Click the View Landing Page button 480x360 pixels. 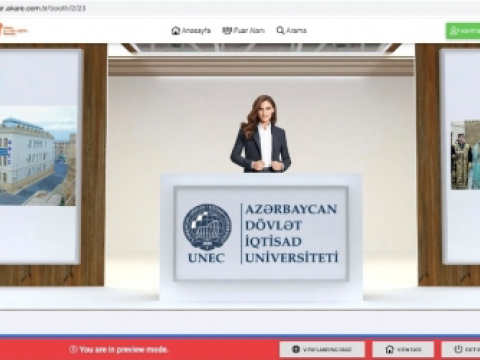click(322, 349)
